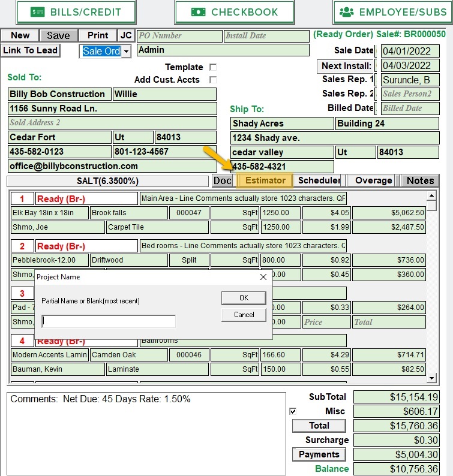
Task: Click the partial project name text box
Action: click(109, 321)
